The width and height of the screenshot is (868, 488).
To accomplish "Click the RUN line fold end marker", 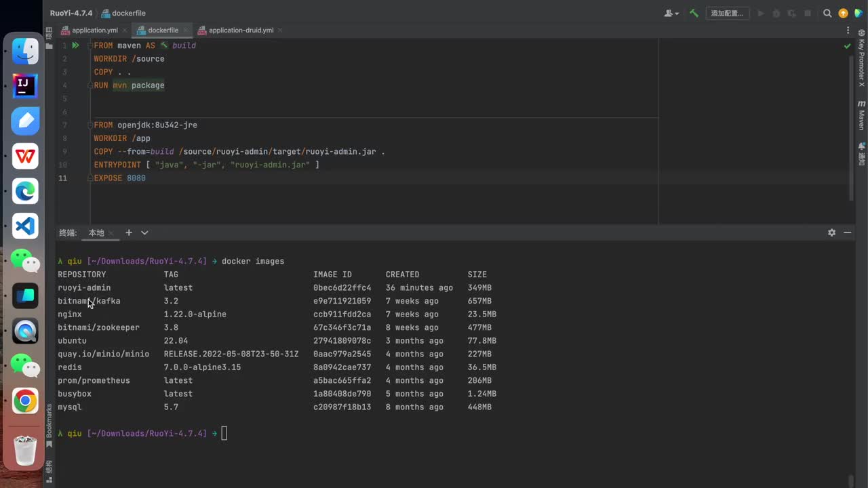I will [89, 85].
